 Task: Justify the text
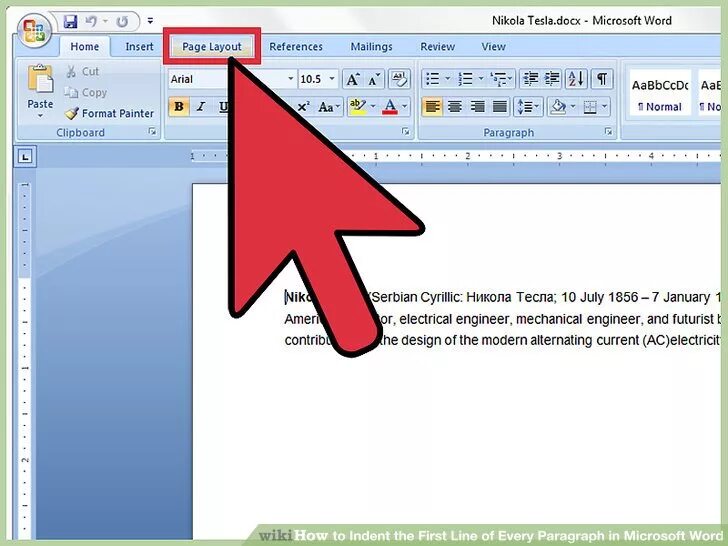click(x=499, y=107)
